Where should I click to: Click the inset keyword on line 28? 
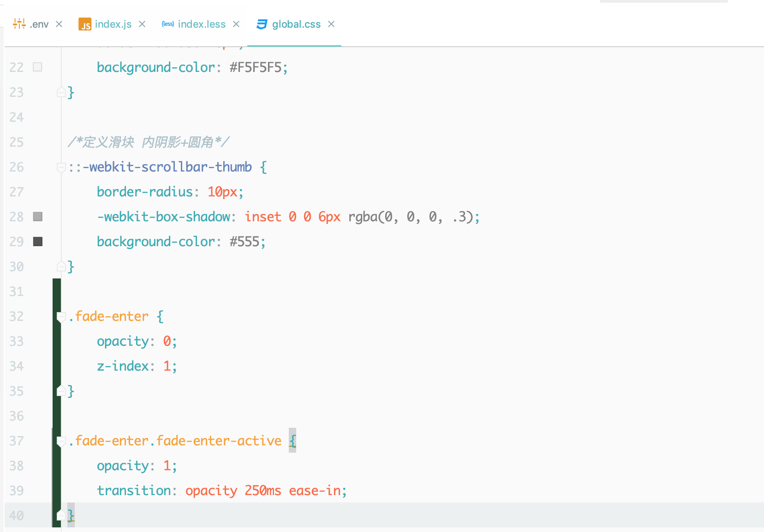pos(263,217)
